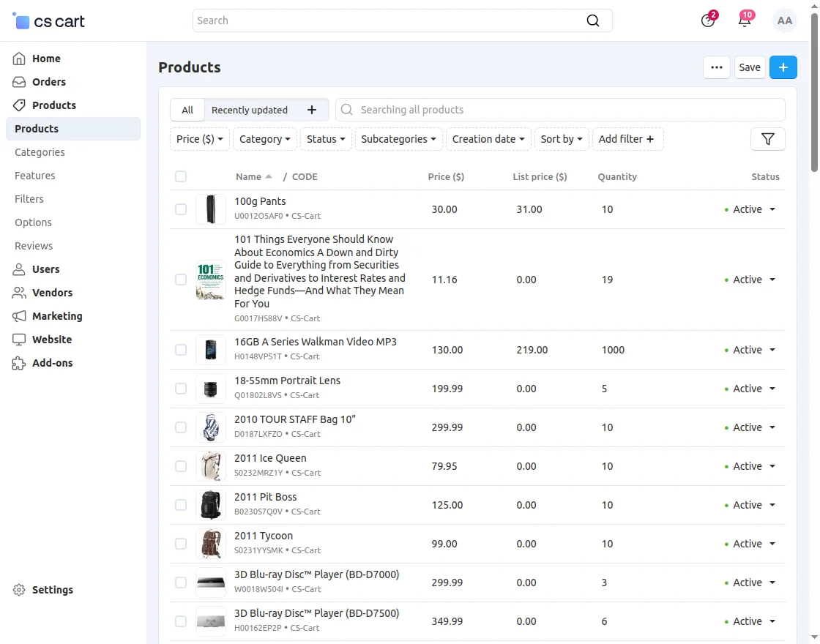Image resolution: width=820 pixels, height=644 pixels.
Task: Select the Add-ons puzzle icon
Action: (x=20, y=362)
